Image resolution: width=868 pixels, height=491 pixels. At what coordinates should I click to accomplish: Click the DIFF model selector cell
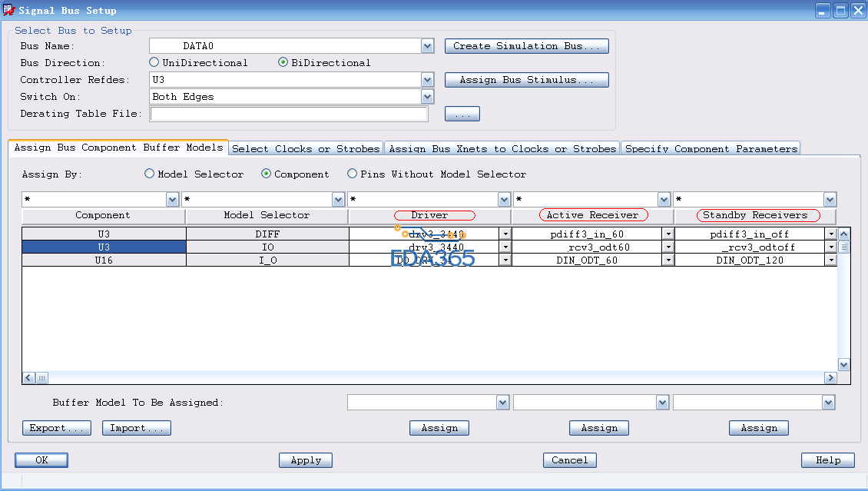267,234
